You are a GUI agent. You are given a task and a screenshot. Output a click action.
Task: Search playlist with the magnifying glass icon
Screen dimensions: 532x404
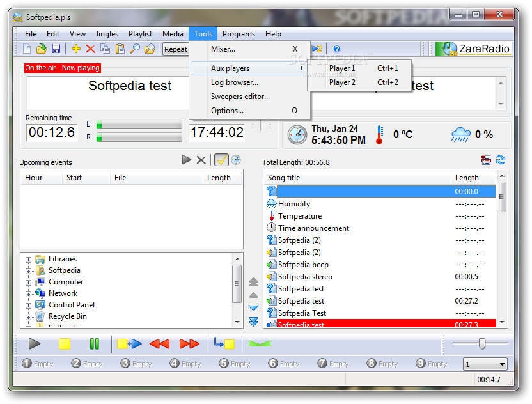pyautogui.click(x=135, y=49)
